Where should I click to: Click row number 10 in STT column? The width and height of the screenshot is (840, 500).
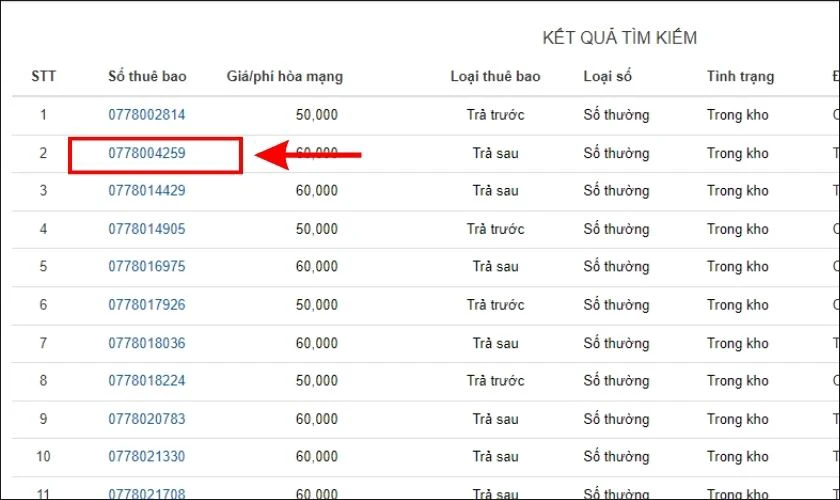pos(43,456)
